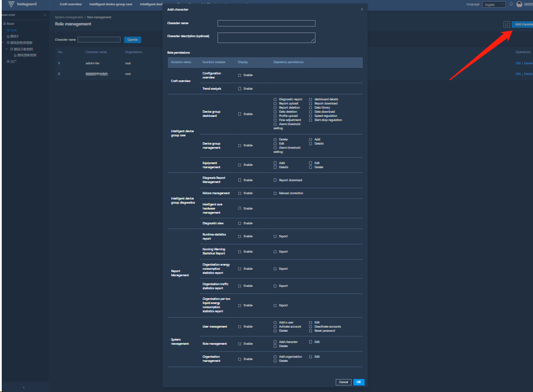Open the Language dropdown showing English
The width and height of the screenshot is (533, 392).
tap(494, 4)
